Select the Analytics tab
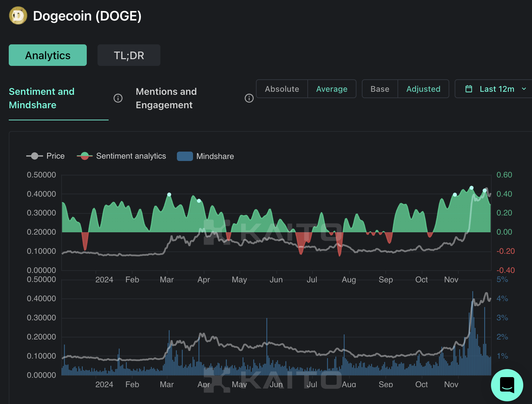Image resolution: width=532 pixels, height=404 pixels. click(x=48, y=55)
